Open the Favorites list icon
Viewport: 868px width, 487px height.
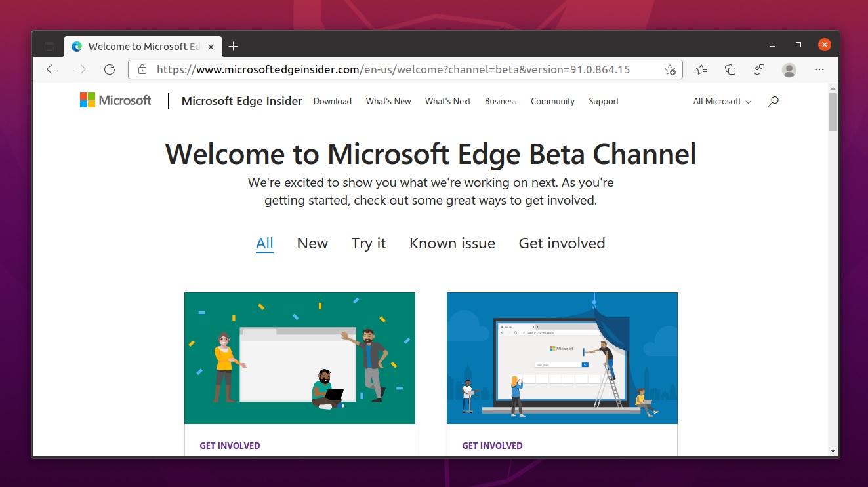tap(701, 69)
